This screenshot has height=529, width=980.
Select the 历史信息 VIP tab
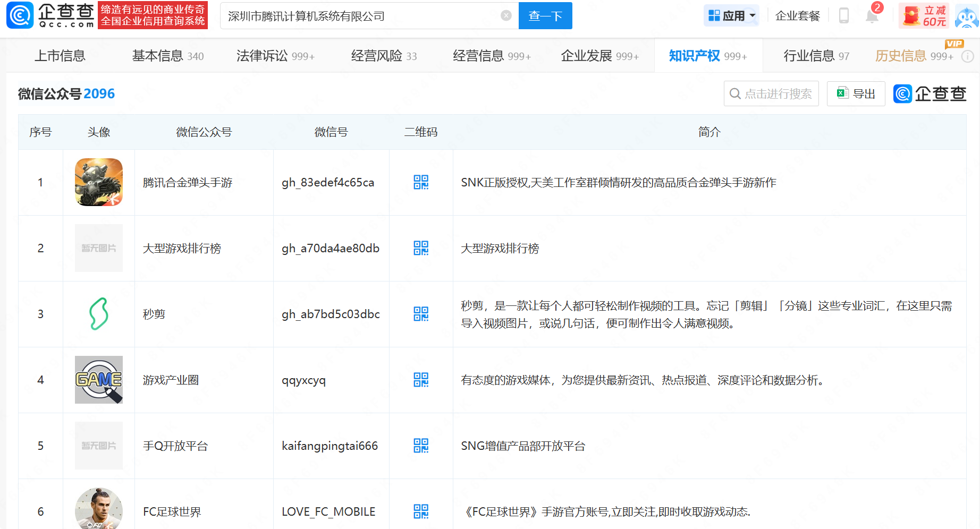coord(914,56)
